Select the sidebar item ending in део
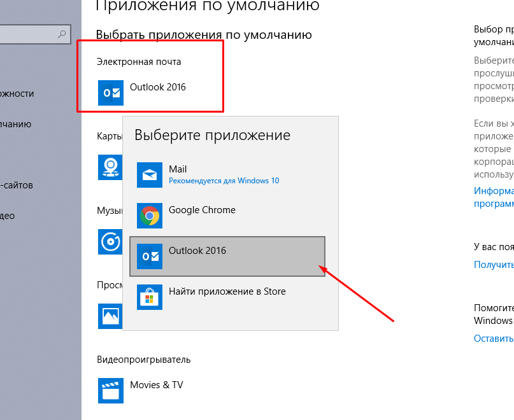Screen dimensions: 514x420 pyautogui.click(x=8, y=216)
